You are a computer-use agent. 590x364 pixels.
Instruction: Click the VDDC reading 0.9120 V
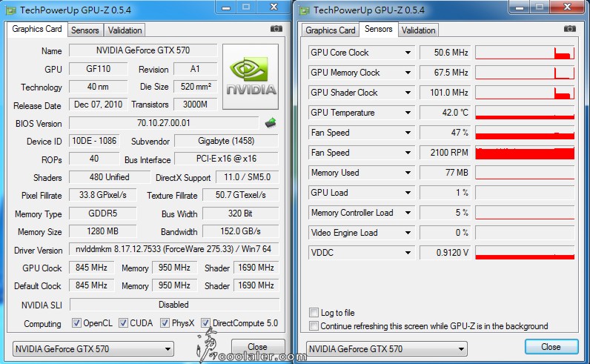(445, 253)
